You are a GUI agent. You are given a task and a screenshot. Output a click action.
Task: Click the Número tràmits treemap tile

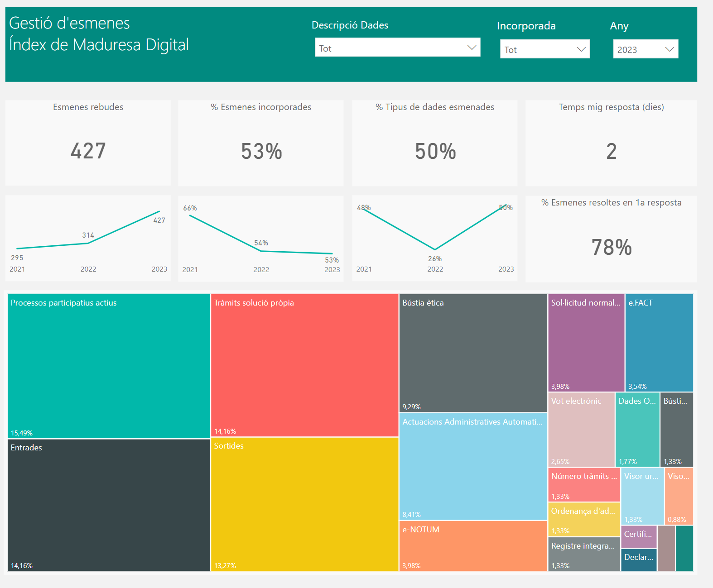[x=584, y=485]
